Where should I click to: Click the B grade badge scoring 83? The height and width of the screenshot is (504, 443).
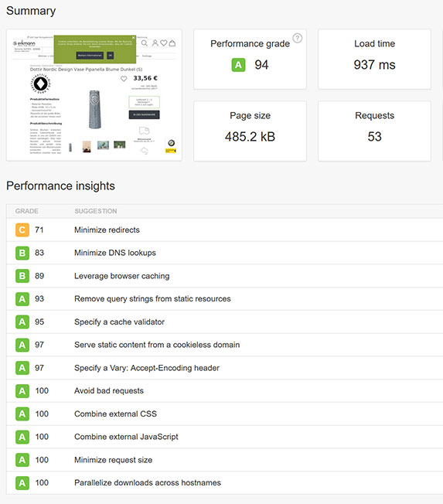point(22,253)
